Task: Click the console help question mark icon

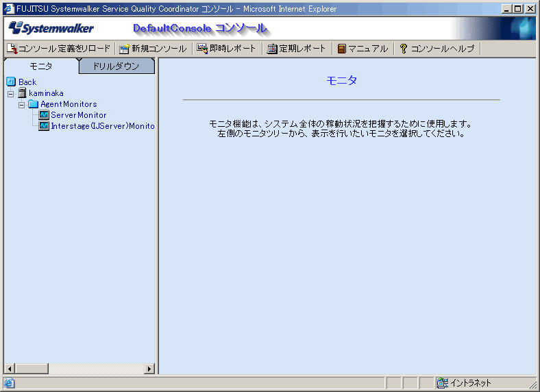Action: click(x=403, y=49)
